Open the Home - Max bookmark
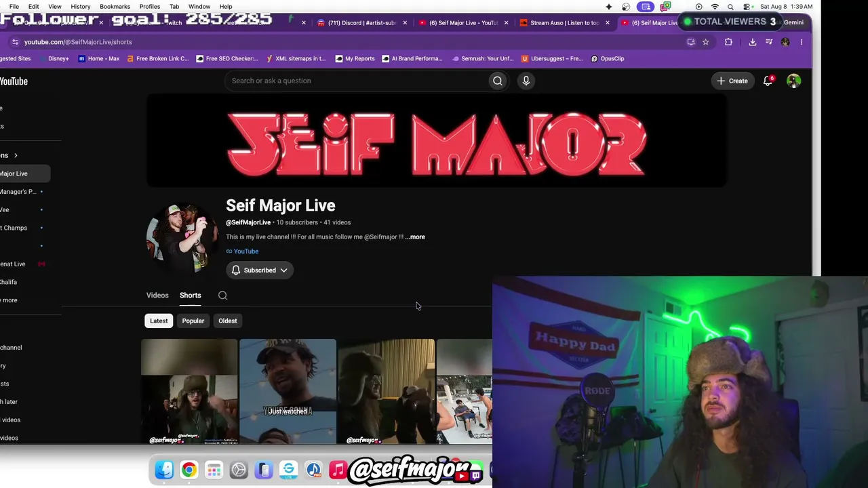Viewport: 868px width, 488px height. (99, 59)
